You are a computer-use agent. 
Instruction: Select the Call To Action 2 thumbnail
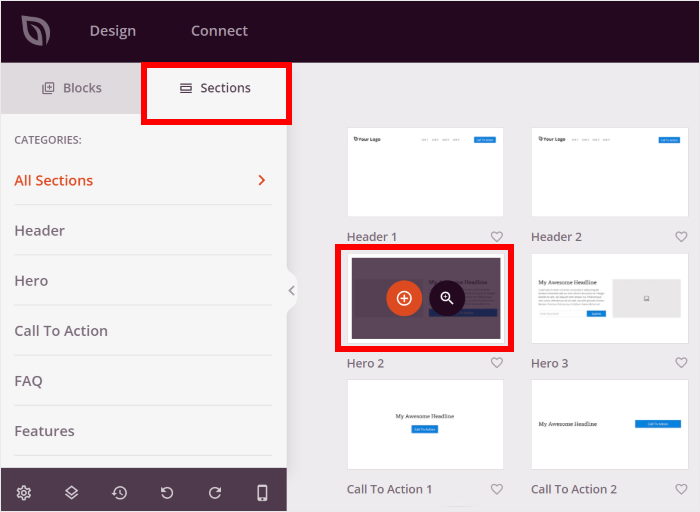(x=610, y=425)
